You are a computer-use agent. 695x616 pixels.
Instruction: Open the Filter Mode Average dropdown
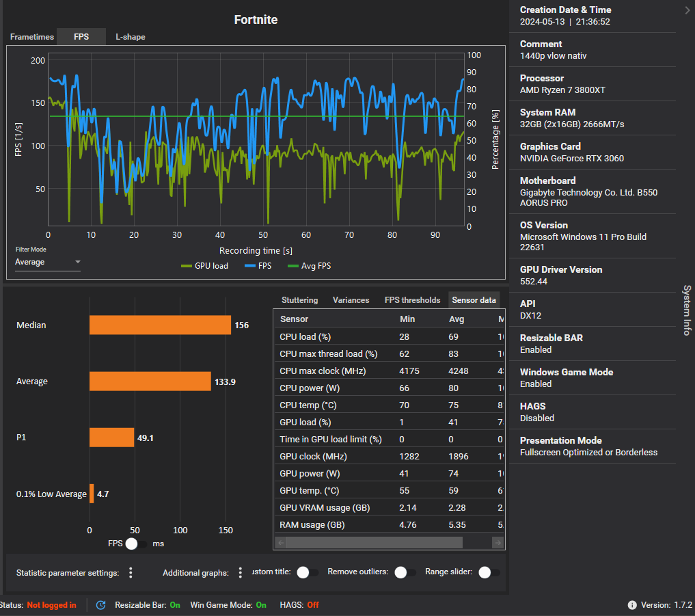tap(47, 262)
